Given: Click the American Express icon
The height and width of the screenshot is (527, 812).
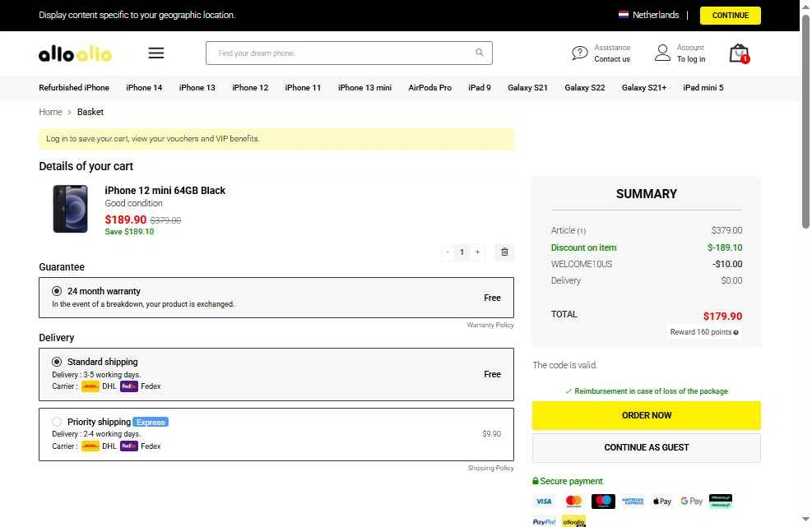Looking at the screenshot, I should [x=633, y=502].
